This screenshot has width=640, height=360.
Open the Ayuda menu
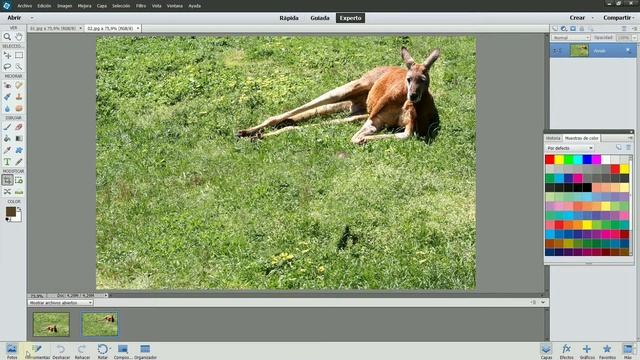coord(194,6)
